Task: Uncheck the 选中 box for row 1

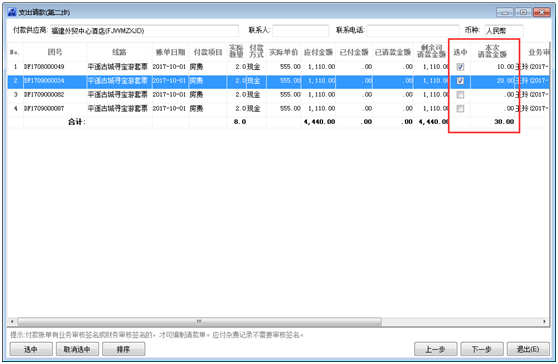Action: 460,67
